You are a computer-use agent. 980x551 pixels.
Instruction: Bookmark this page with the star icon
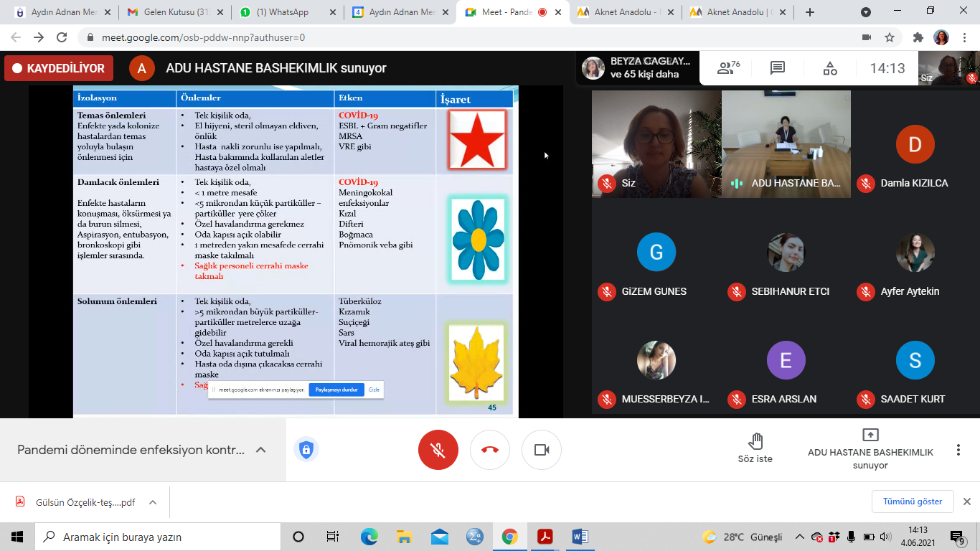click(890, 37)
